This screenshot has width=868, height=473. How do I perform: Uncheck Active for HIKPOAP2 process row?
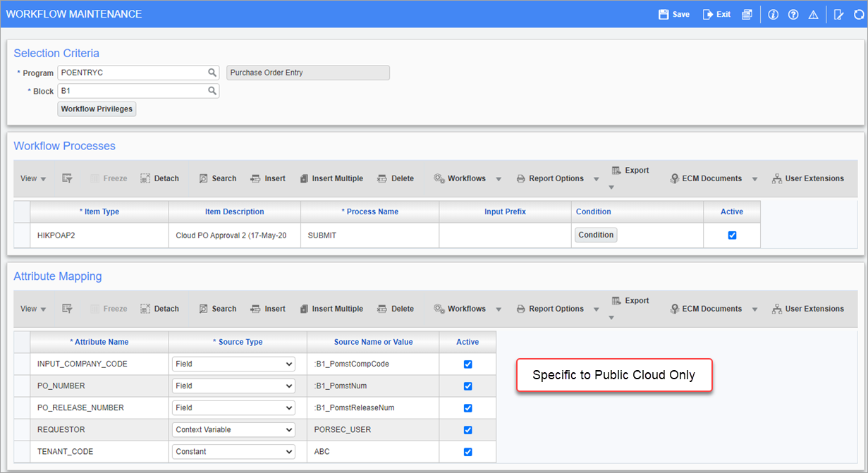pos(731,235)
